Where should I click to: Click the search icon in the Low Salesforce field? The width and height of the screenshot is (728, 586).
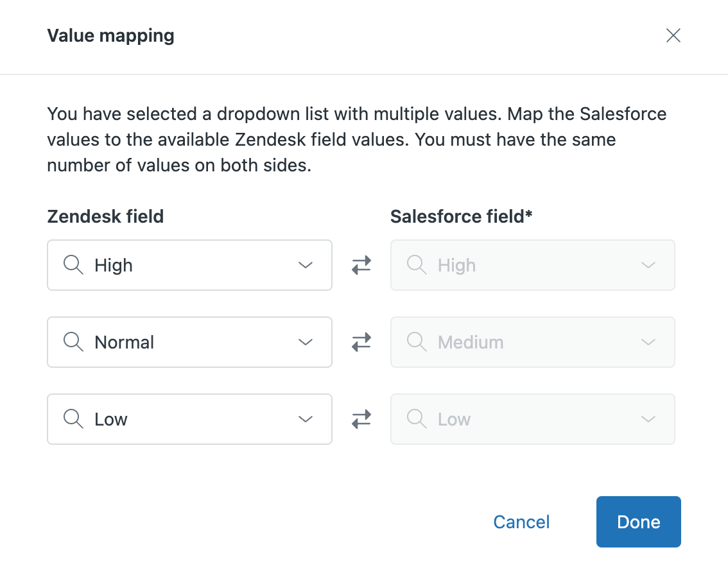(416, 418)
